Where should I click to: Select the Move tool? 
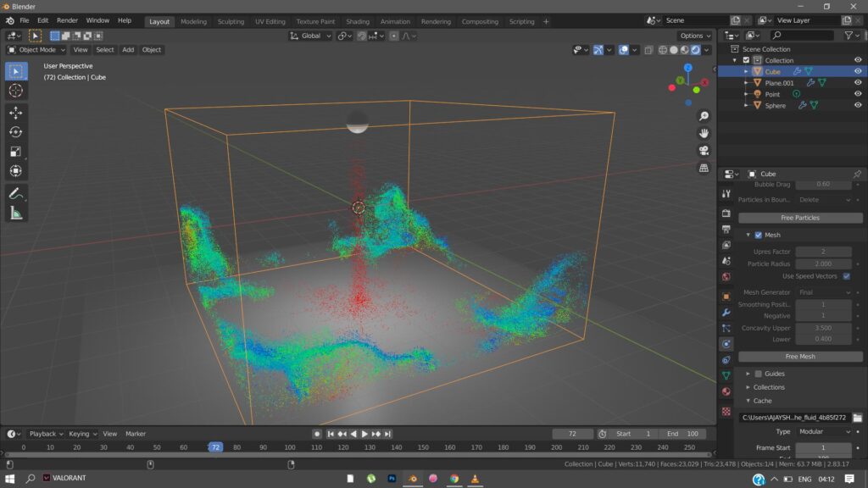pos(16,113)
